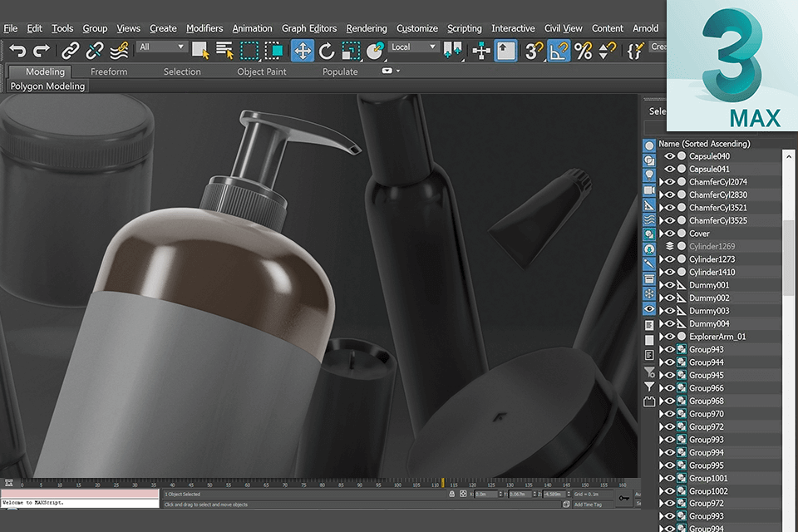Screen dimensions: 798x532
Task: Click the Select by Name tool
Action: point(224,52)
